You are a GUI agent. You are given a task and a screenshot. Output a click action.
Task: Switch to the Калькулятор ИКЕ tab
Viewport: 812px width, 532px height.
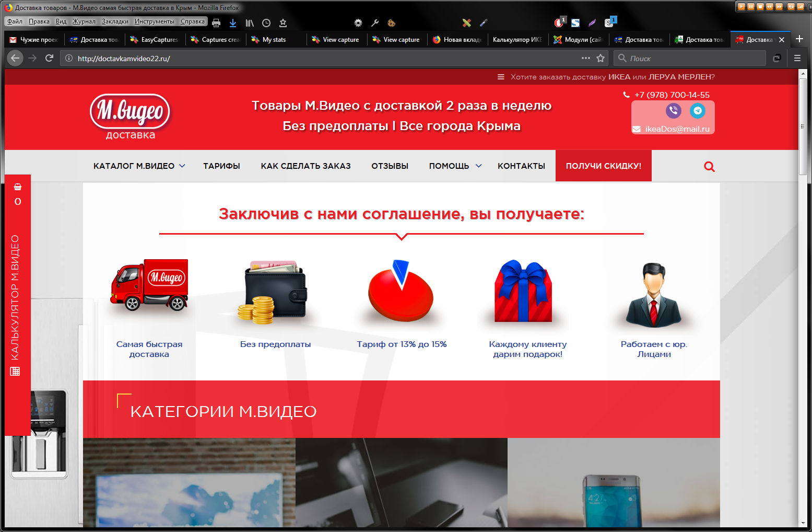518,40
